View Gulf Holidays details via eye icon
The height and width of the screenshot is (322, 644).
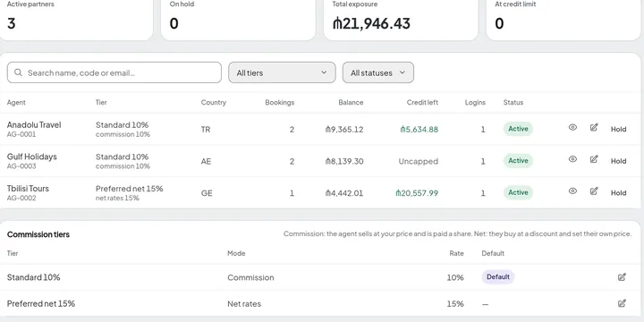click(x=572, y=159)
